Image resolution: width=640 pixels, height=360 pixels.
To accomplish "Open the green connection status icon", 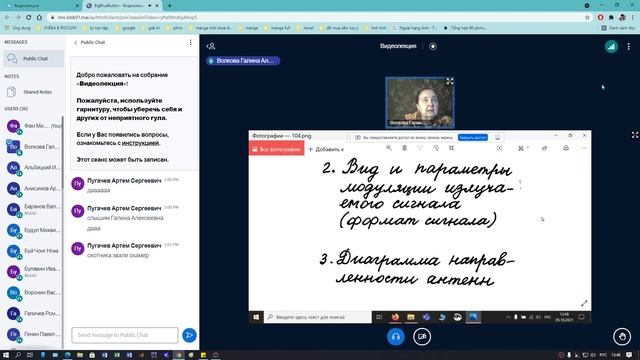I will point(611,47).
